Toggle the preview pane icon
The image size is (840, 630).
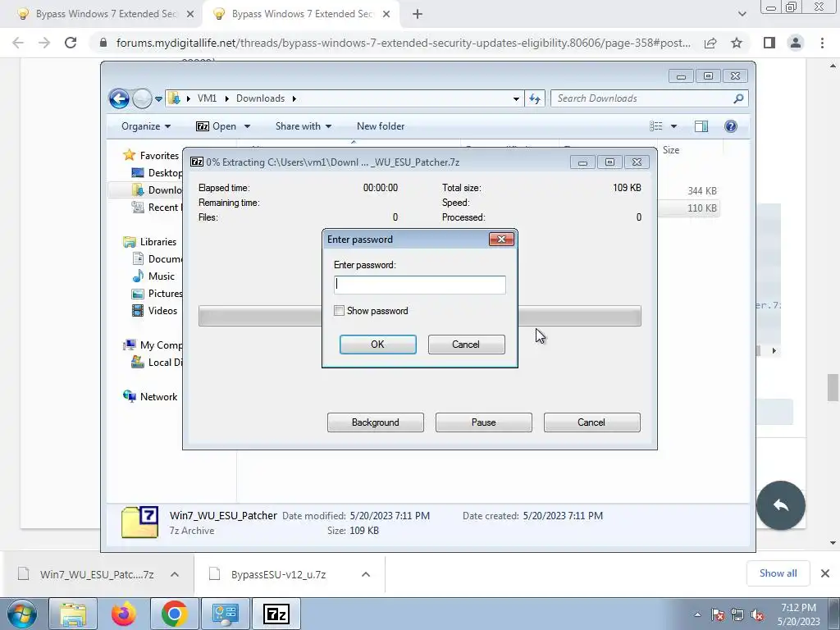[701, 126]
